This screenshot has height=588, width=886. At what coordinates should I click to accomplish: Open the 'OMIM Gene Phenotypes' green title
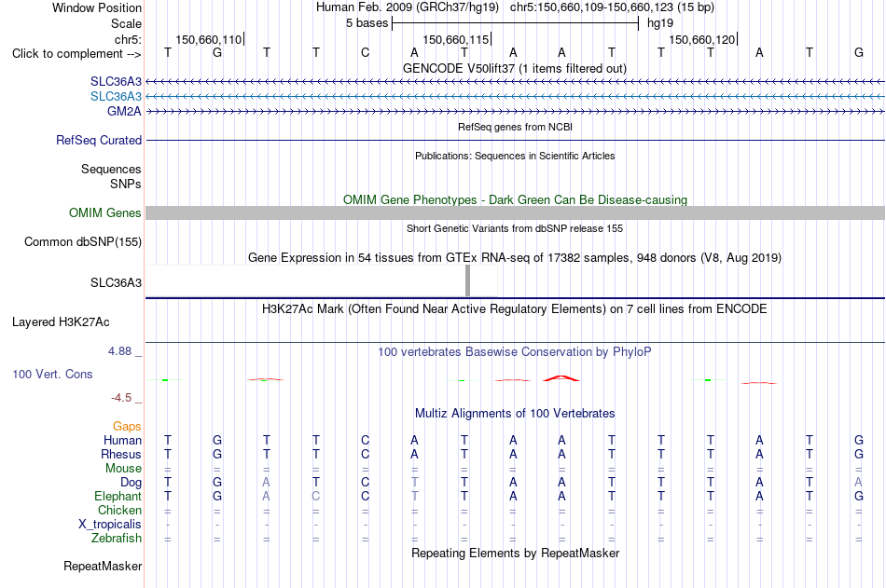click(x=515, y=200)
